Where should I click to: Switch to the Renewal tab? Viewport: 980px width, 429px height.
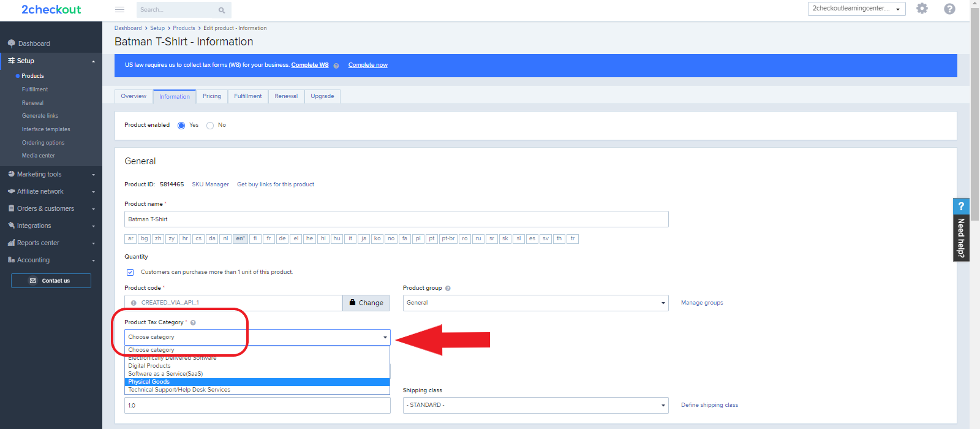pos(286,96)
